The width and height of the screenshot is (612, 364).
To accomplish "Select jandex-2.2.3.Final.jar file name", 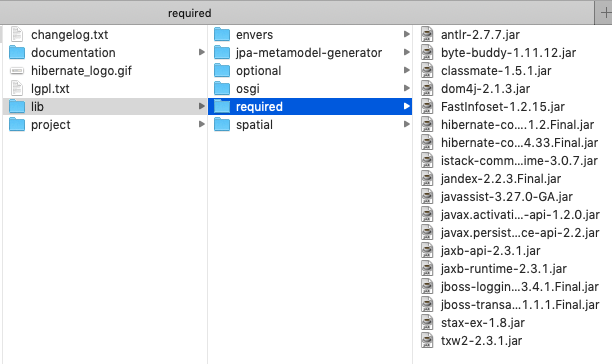I will click(x=501, y=179).
